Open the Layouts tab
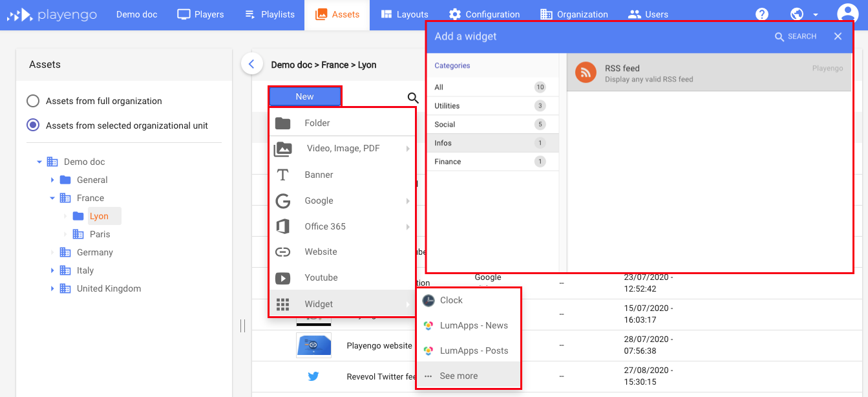Image resolution: width=868 pixels, height=397 pixels. point(405,14)
